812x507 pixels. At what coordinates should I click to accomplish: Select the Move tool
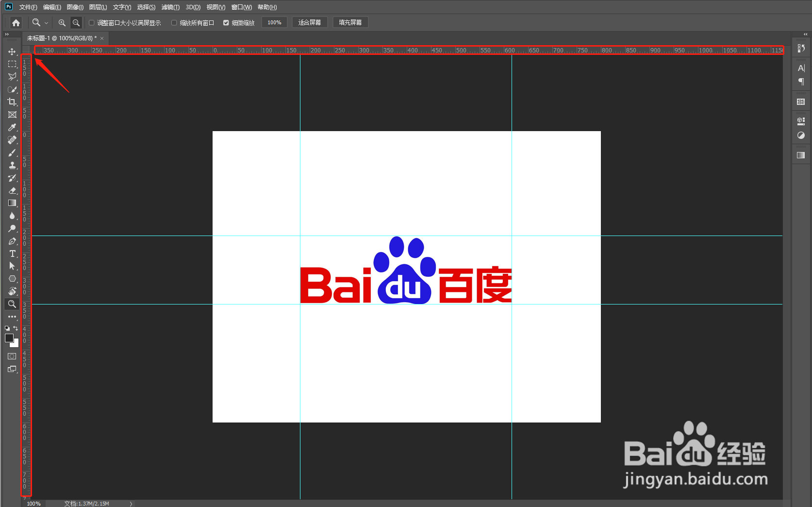pyautogui.click(x=12, y=52)
